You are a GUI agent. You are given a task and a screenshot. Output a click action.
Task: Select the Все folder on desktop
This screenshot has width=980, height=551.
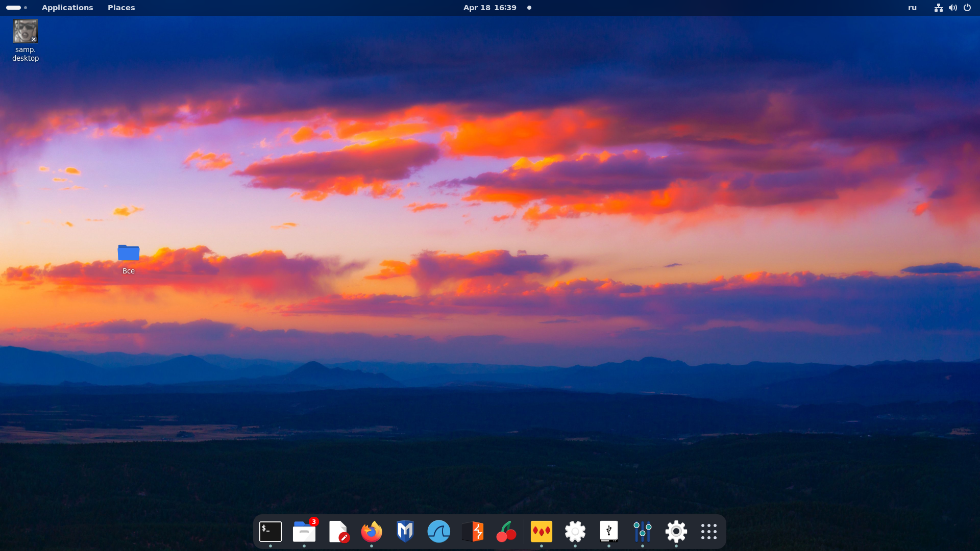pyautogui.click(x=129, y=254)
